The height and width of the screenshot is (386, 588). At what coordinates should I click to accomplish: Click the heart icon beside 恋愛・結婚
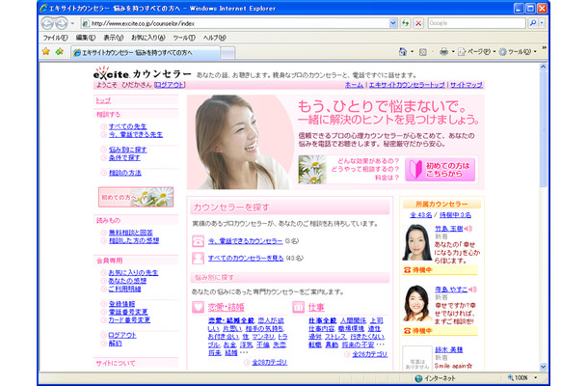(x=198, y=307)
